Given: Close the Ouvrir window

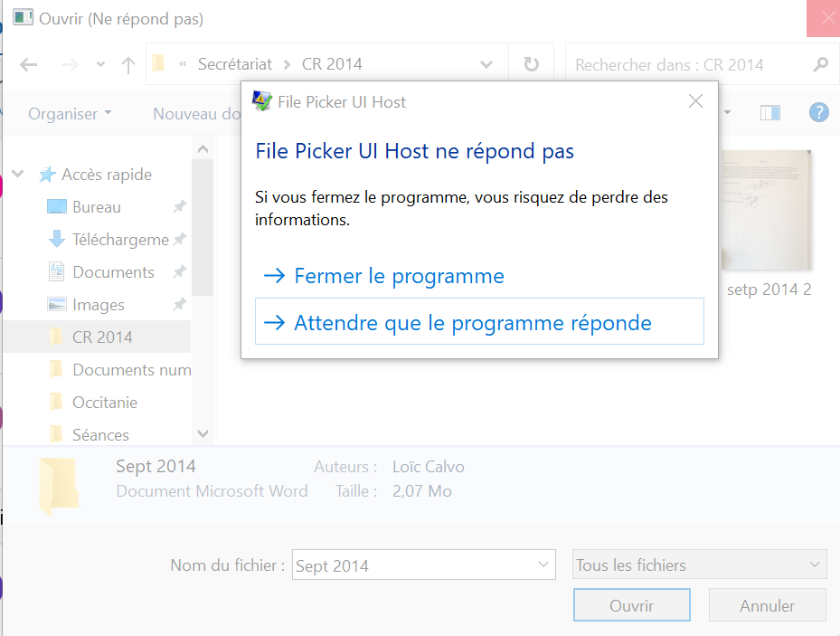Looking at the screenshot, I should tap(824, 18).
